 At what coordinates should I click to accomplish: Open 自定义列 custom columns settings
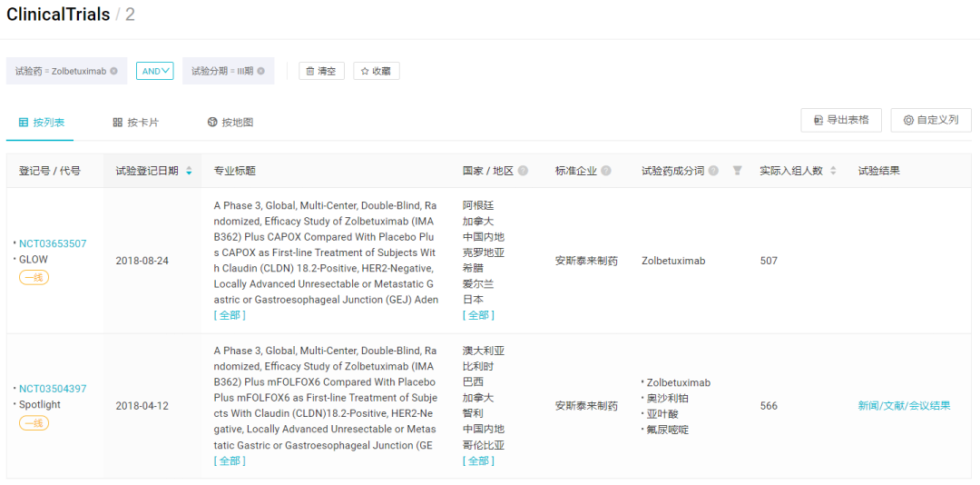(930, 120)
